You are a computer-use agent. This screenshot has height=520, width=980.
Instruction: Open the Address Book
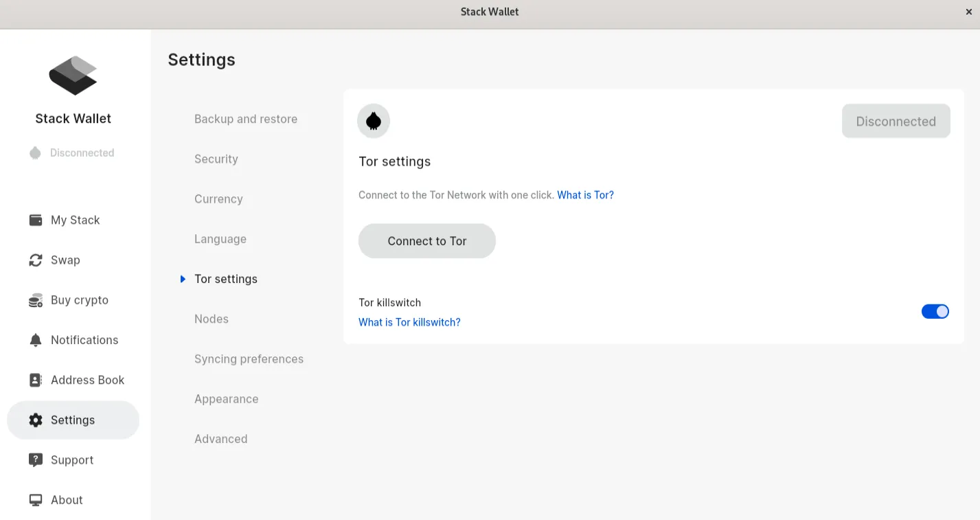[73, 380]
